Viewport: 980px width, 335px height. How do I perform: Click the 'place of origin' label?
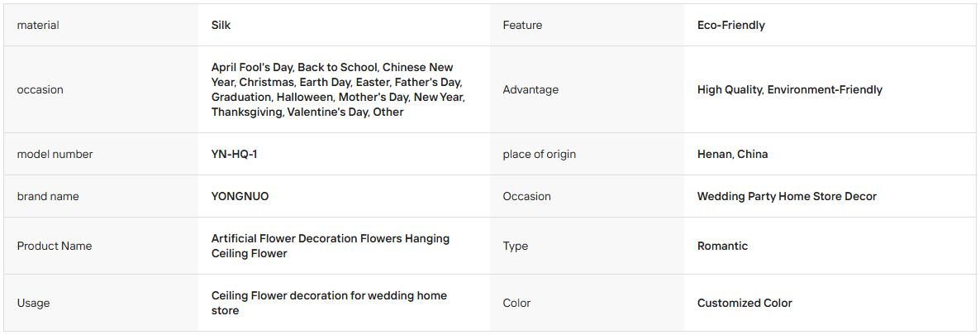[540, 154]
